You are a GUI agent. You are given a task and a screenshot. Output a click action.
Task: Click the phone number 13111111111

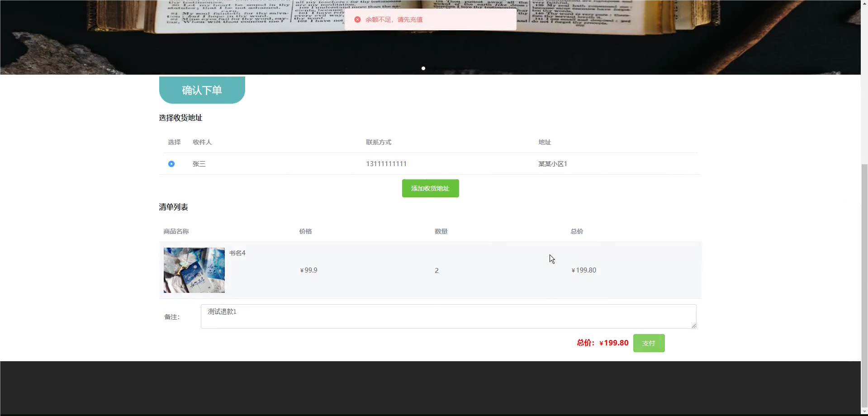(x=386, y=164)
